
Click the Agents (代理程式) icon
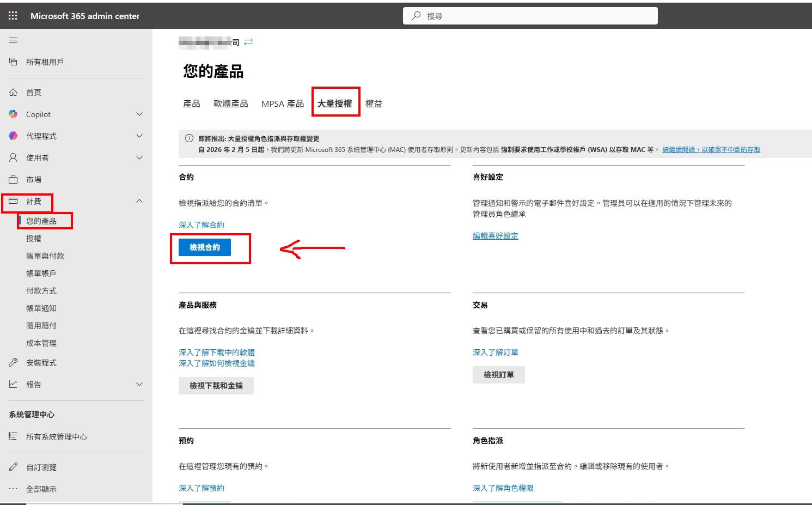(13, 136)
